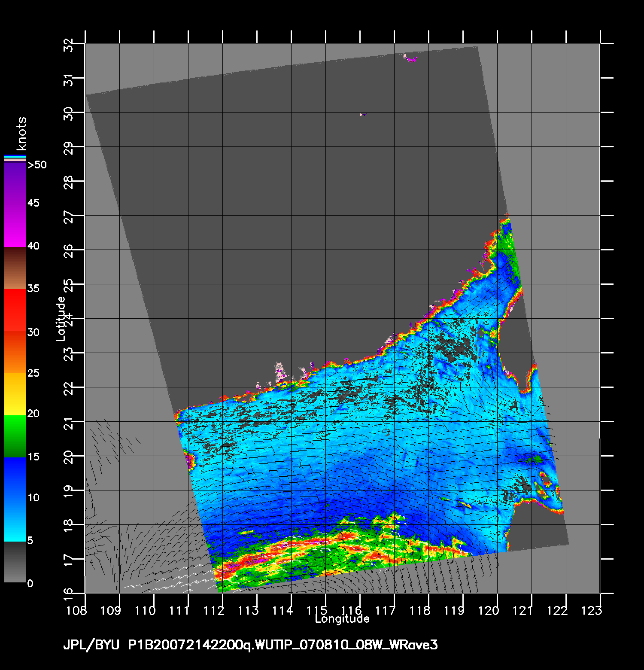This screenshot has width=644, height=670.
Task: Select the '35' colorbar label
Action: 33,288
